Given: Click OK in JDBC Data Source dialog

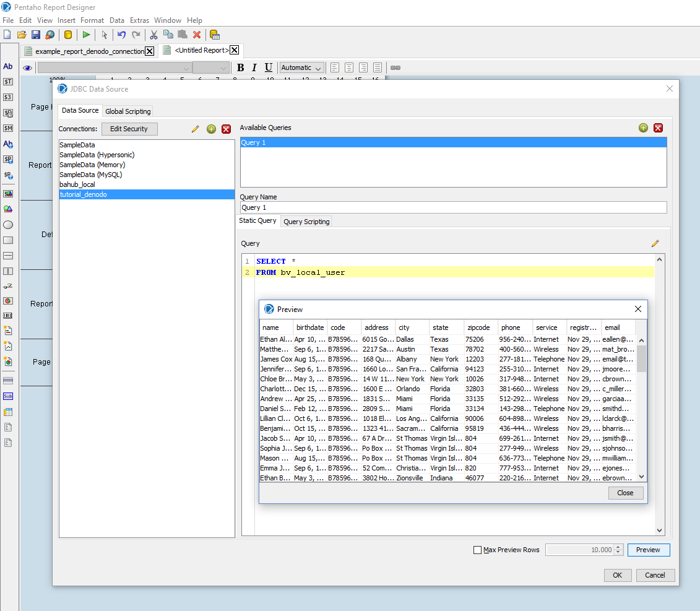Looking at the screenshot, I should pos(618,575).
